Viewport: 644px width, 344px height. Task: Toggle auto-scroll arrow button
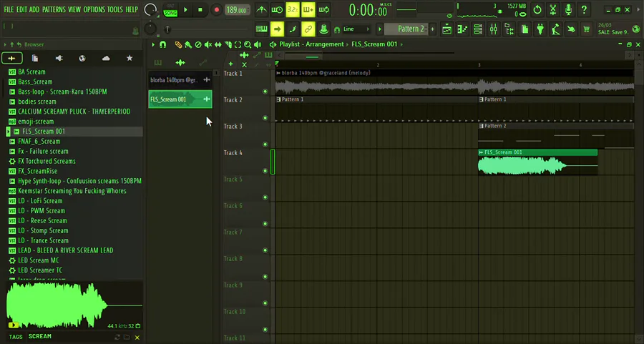tap(277, 29)
